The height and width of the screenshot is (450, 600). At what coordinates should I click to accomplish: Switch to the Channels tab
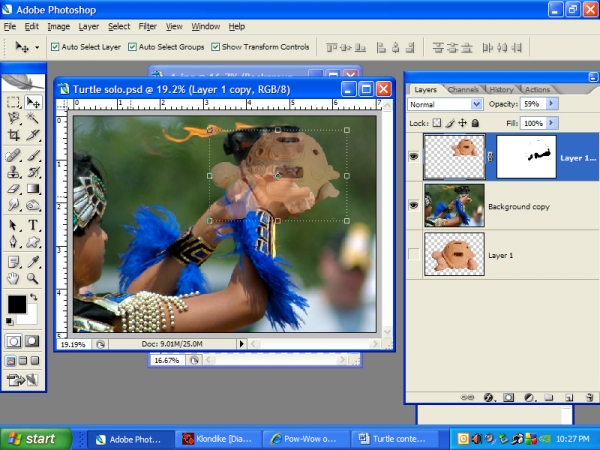tap(463, 90)
